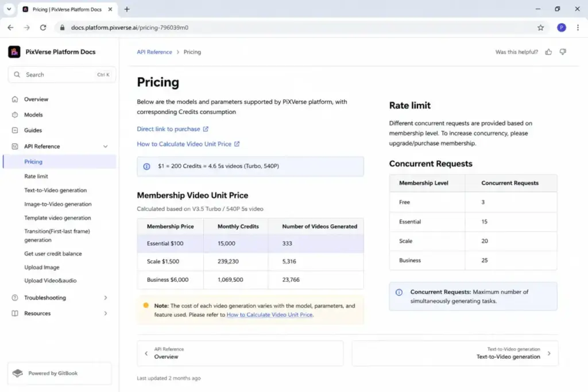Open Text-to-Video generation in the sidebar

tap(56, 191)
